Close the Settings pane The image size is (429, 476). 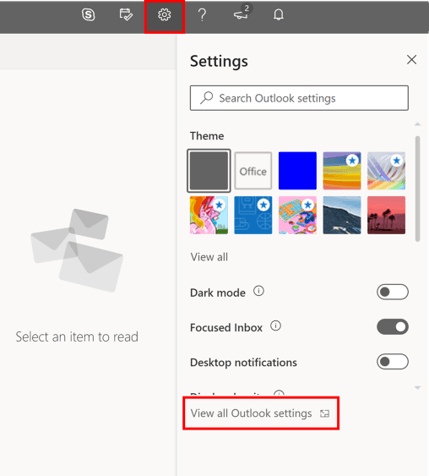click(x=412, y=60)
